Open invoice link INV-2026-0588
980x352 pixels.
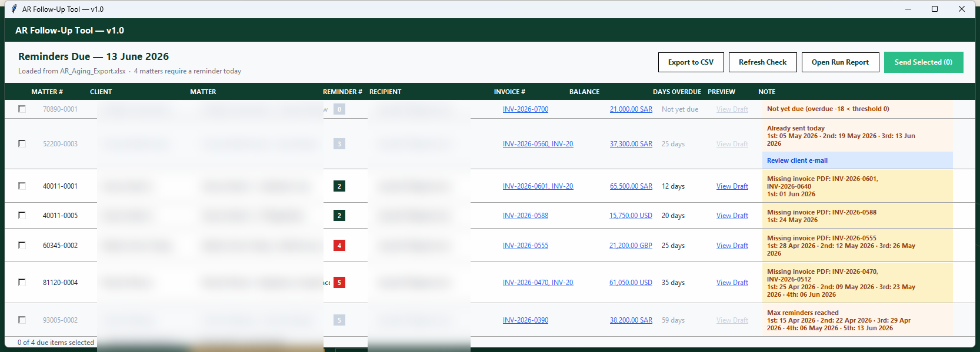525,216
